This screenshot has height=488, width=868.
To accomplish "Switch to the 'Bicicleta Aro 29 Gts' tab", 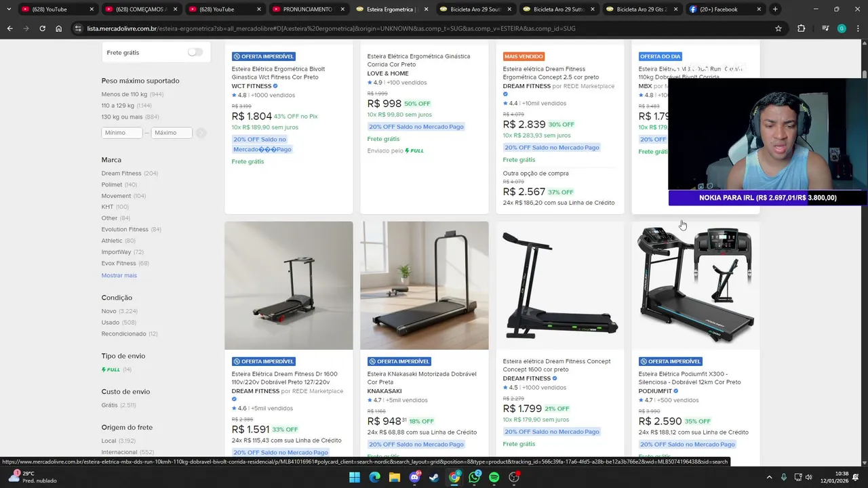I will tap(642, 9).
